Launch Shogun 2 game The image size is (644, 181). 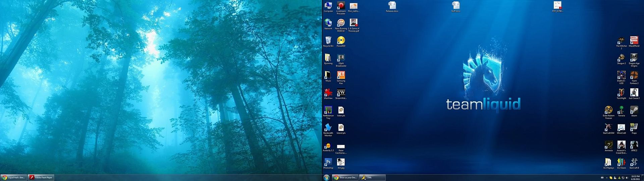click(x=621, y=59)
